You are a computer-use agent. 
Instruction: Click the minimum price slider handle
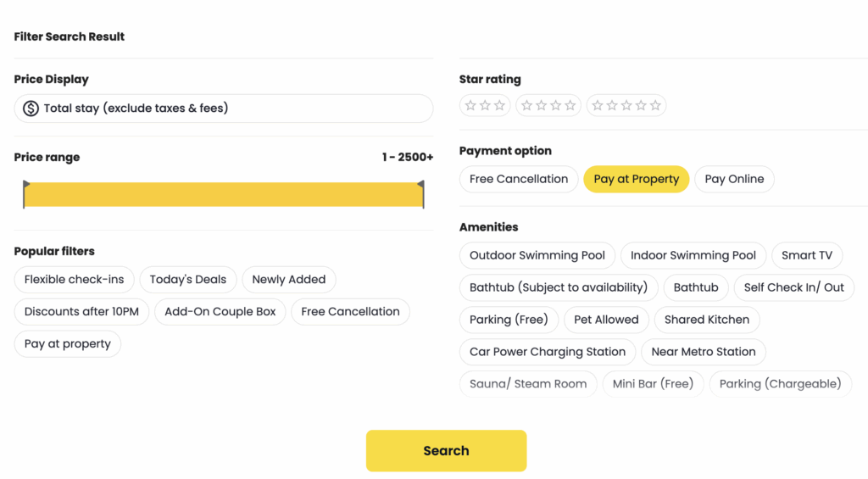click(25, 194)
